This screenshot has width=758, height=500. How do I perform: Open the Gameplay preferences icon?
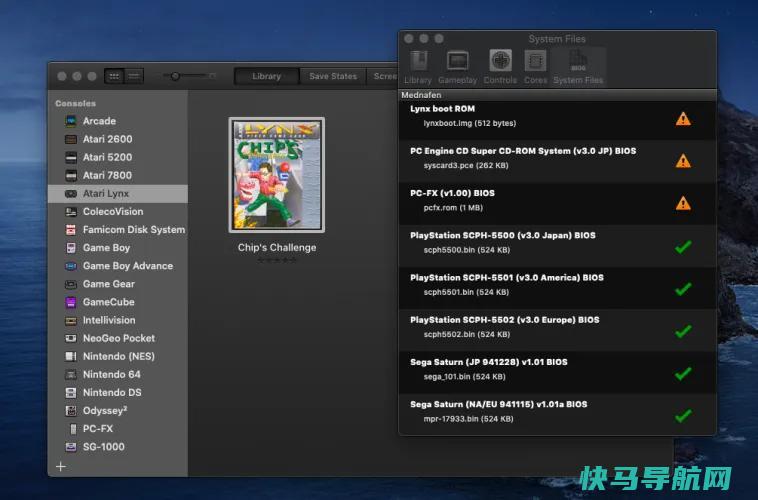click(457, 67)
